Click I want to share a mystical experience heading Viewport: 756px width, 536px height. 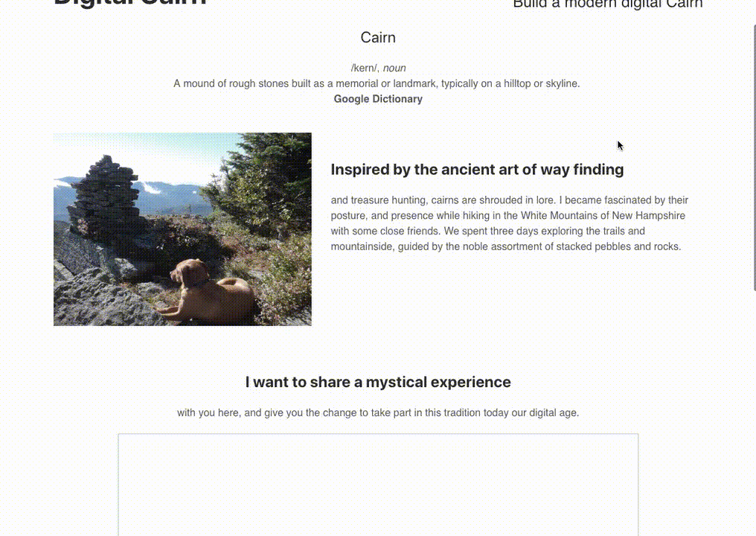[x=378, y=382]
